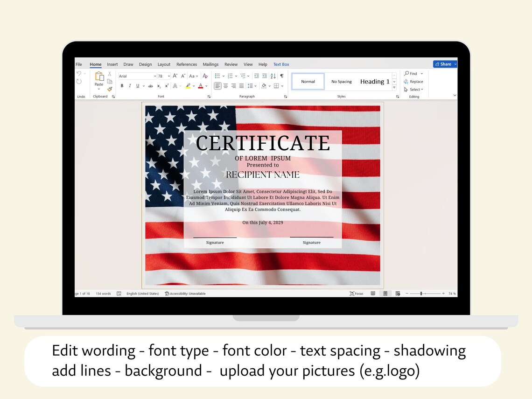The height and width of the screenshot is (399, 532).
Task: Expand the font size dropdown
Action: tap(169, 76)
